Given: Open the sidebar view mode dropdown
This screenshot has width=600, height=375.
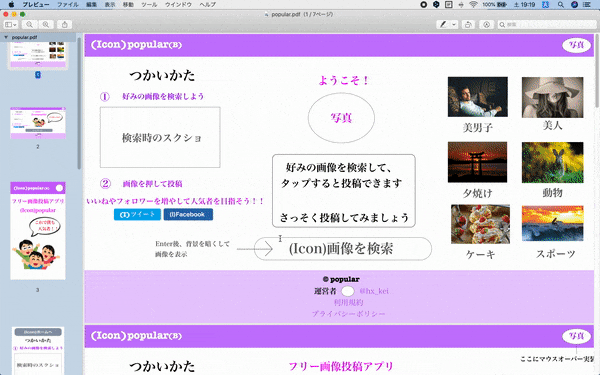Looking at the screenshot, I should (x=11, y=24).
